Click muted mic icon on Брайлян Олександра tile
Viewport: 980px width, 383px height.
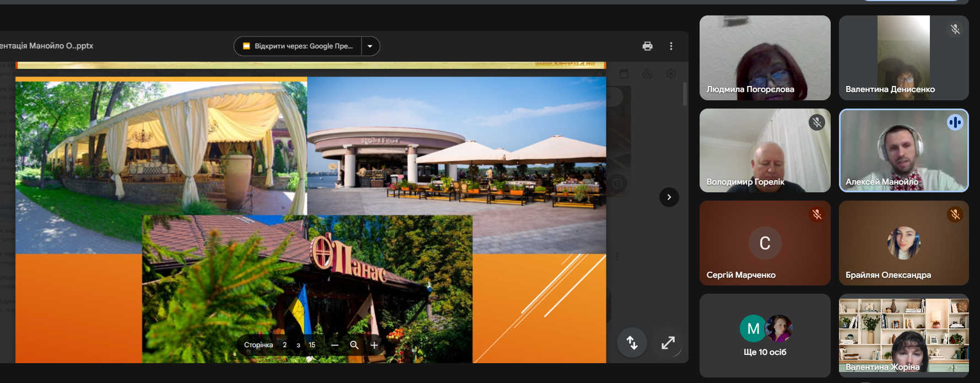point(955,214)
